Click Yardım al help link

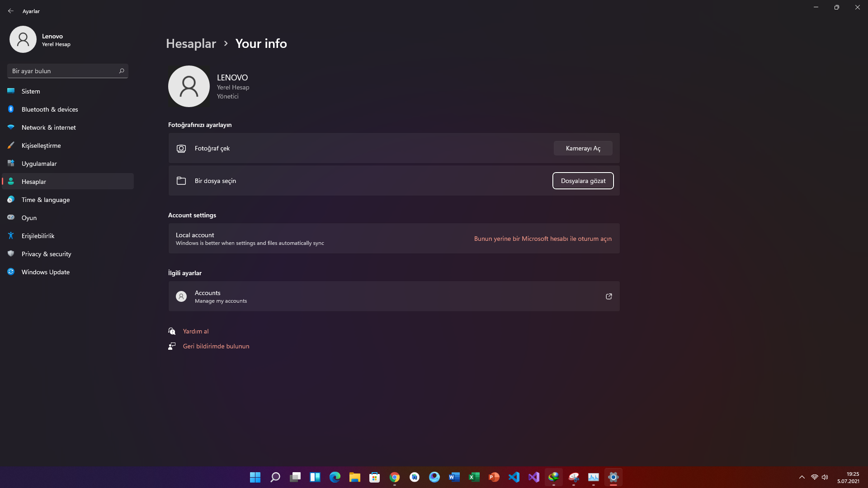point(196,331)
